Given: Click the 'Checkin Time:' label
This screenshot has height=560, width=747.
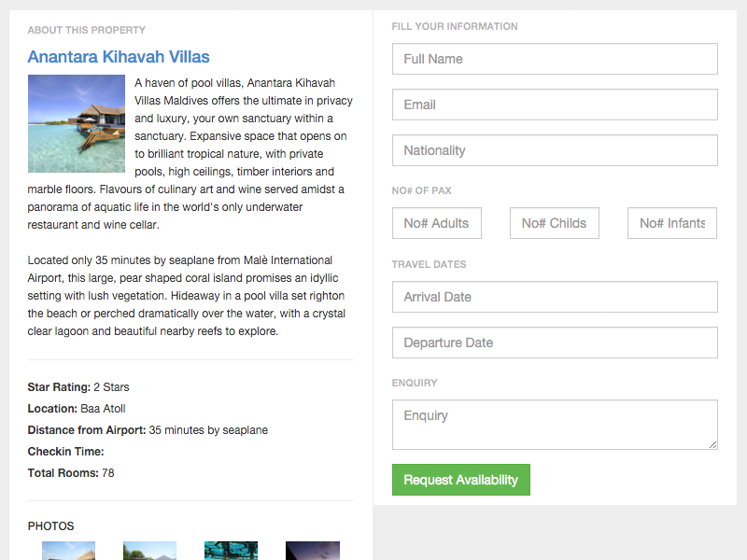Looking at the screenshot, I should [65, 452].
